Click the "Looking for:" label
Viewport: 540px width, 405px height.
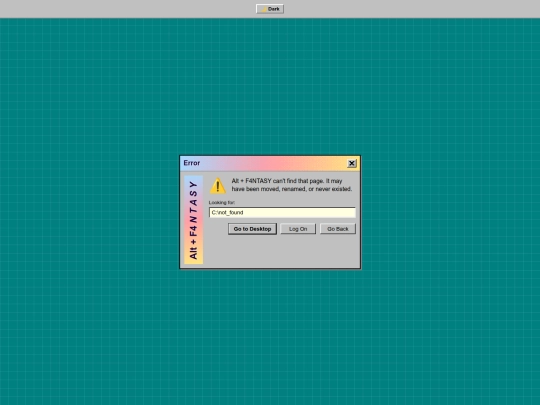(222, 202)
